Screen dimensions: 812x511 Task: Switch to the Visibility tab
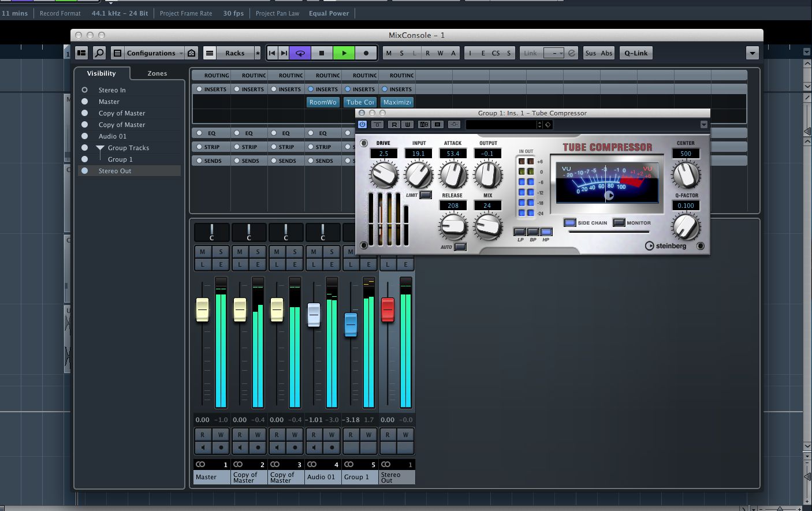tap(101, 73)
